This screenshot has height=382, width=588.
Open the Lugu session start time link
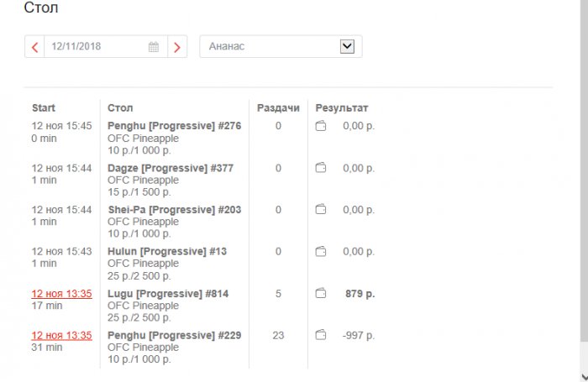(61, 294)
